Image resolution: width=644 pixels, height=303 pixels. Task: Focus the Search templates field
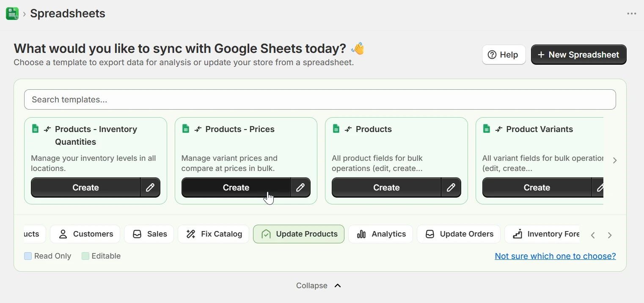(x=320, y=99)
